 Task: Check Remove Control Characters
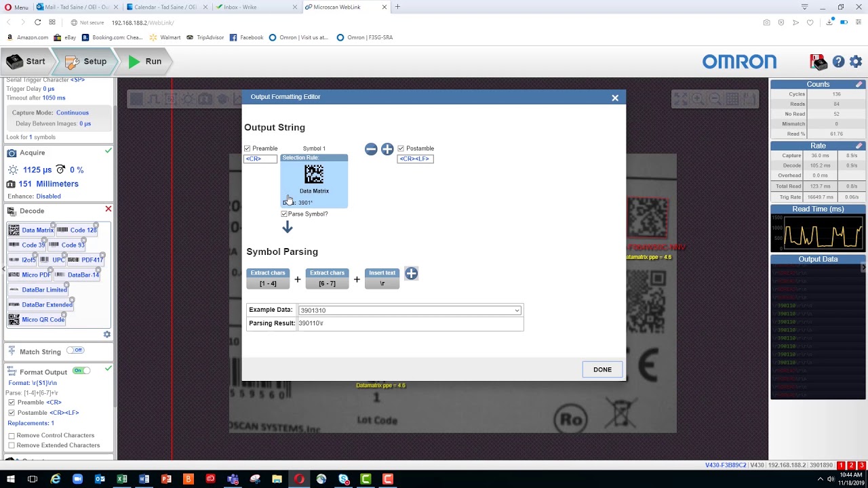point(12,436)
